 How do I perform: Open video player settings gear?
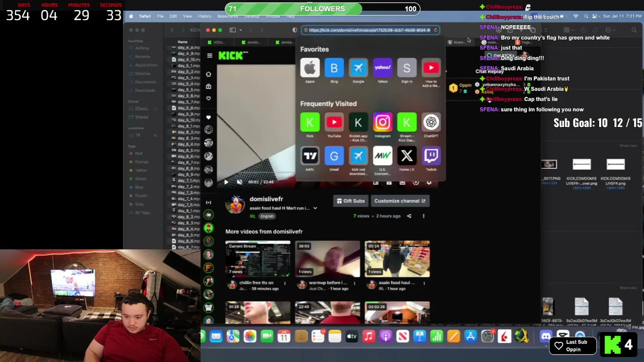point(429,183)
